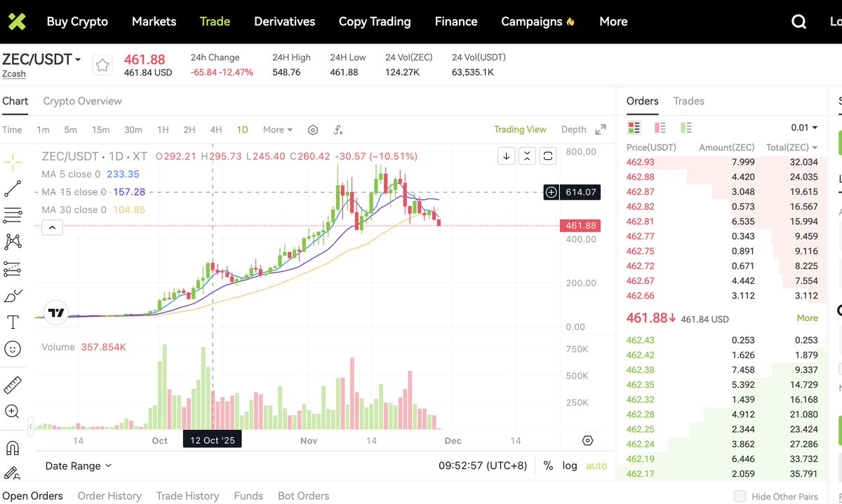Open chart settings hexagon icon
Screen dimensions: 842x504
pyautogui.click(x=313, y=130)
